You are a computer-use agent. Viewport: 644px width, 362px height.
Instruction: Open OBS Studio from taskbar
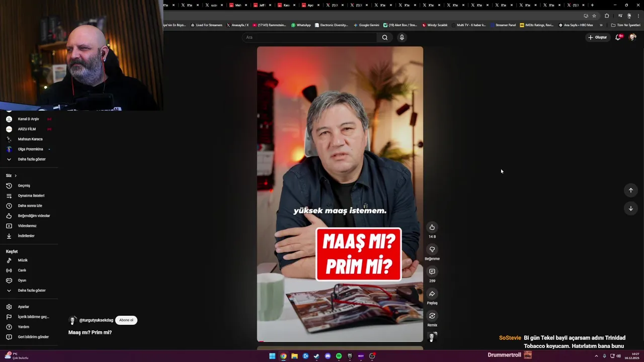[372, 356]
